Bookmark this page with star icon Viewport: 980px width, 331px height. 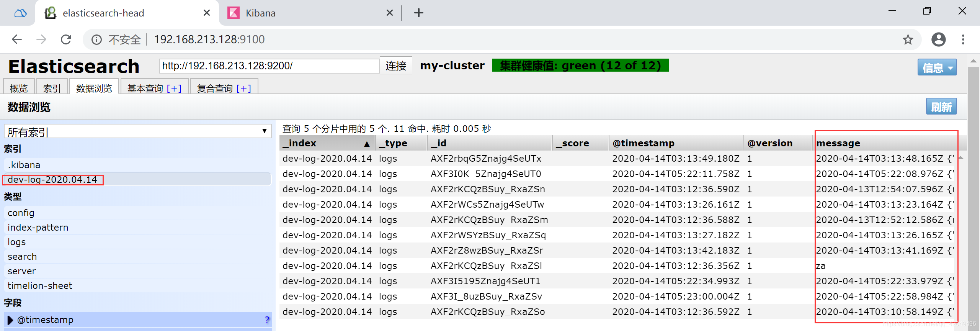pos(908,39)
